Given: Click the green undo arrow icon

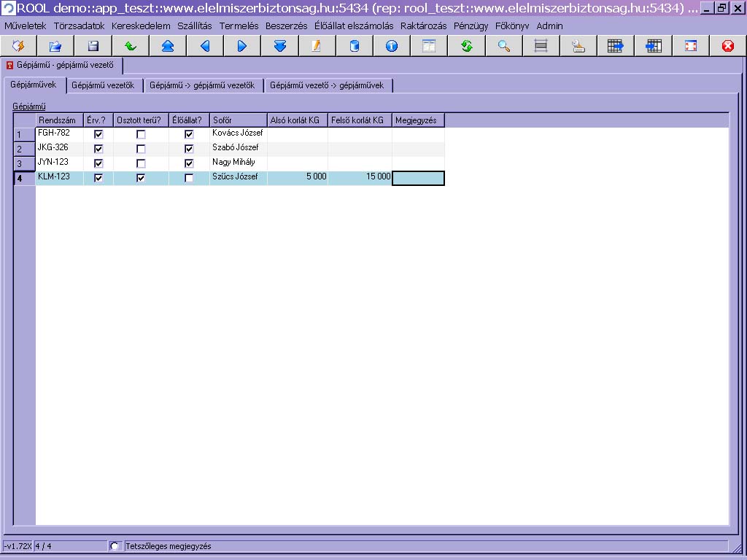Looking at the screenshot, I should click(131, 46).
